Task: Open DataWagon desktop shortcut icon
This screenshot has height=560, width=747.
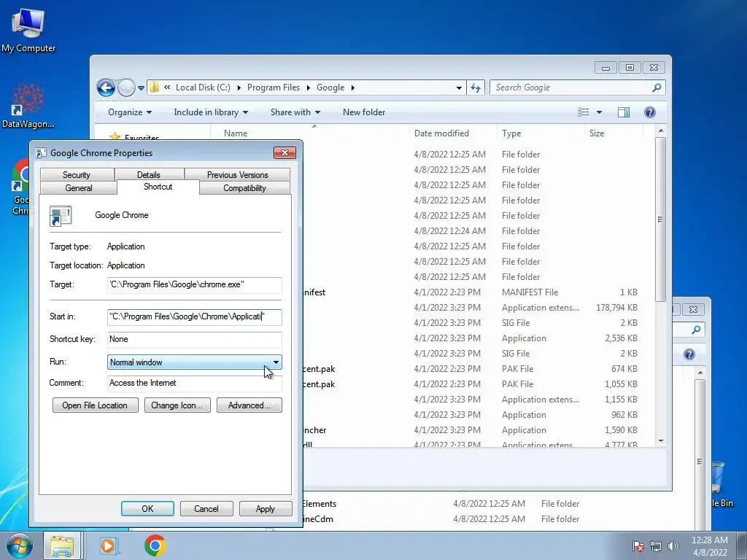Action: tap(28, 106)
